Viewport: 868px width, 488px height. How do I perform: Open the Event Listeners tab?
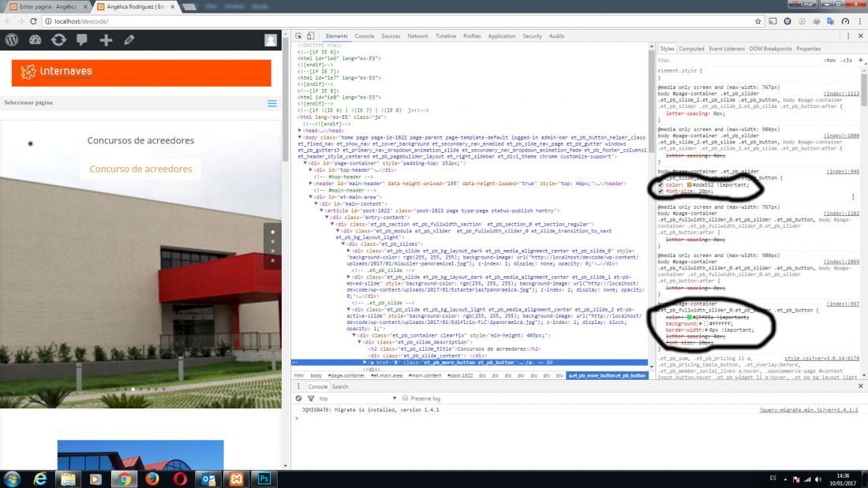(x=727, y=49)
